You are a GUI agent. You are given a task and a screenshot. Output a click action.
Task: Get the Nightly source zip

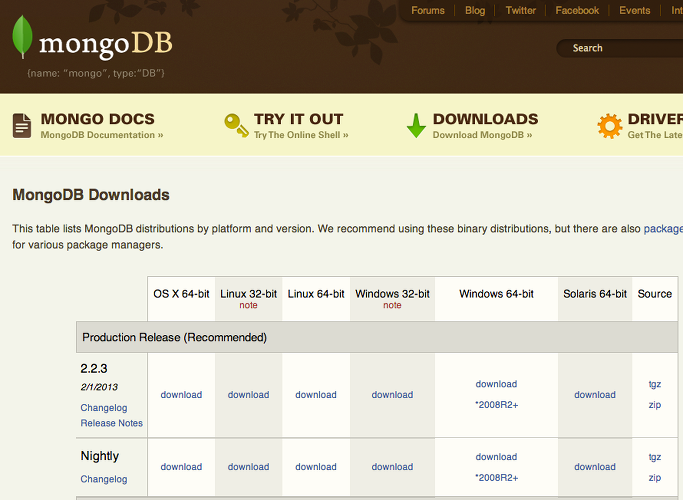(655, 478)
